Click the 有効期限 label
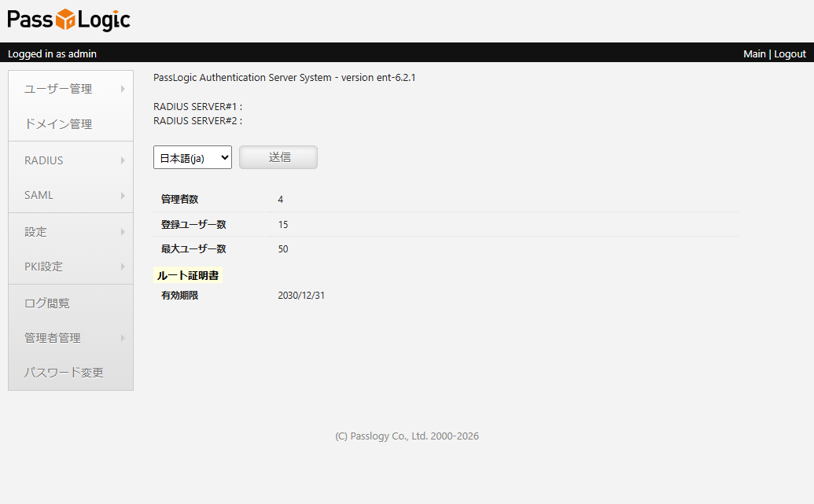 179,296
